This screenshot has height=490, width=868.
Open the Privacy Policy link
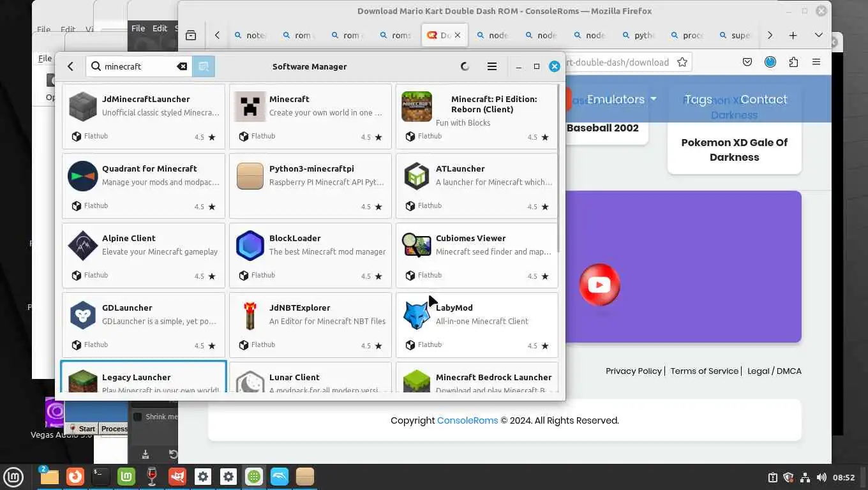[634, 371]
